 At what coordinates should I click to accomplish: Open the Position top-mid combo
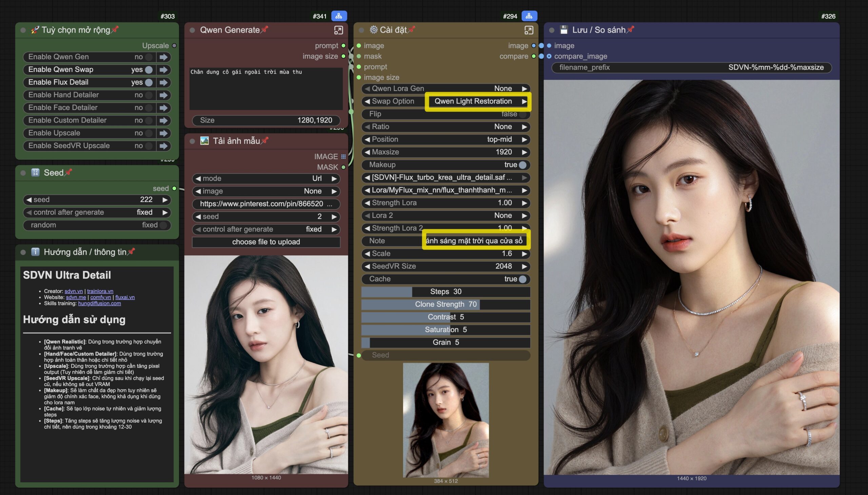(x=446, y=139)
